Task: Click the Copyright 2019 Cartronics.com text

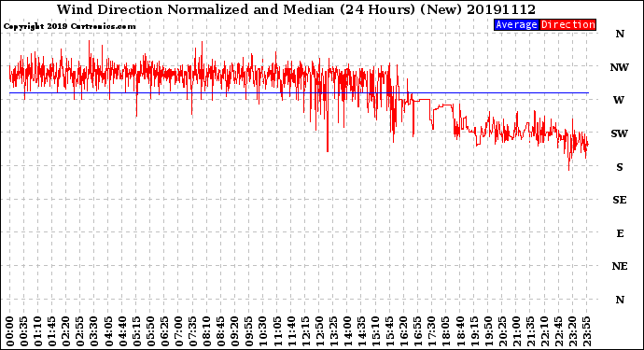Action: click(69, 26)
